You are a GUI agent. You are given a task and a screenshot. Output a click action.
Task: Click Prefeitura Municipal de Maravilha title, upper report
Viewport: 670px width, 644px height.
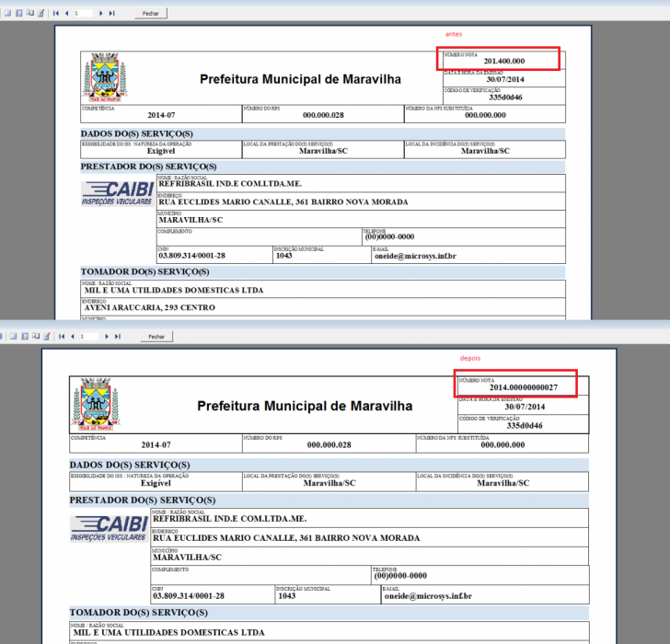tap(300, 79)
